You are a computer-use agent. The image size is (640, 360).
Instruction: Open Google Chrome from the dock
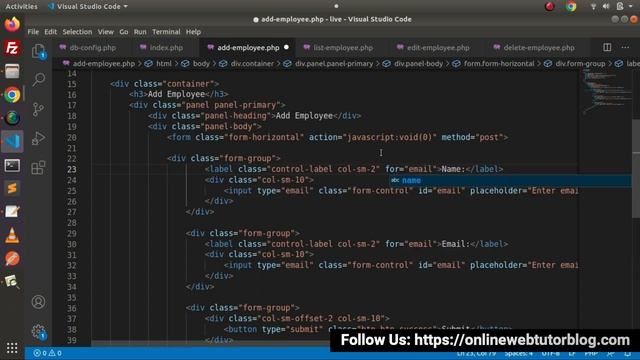tap(12, 95)
